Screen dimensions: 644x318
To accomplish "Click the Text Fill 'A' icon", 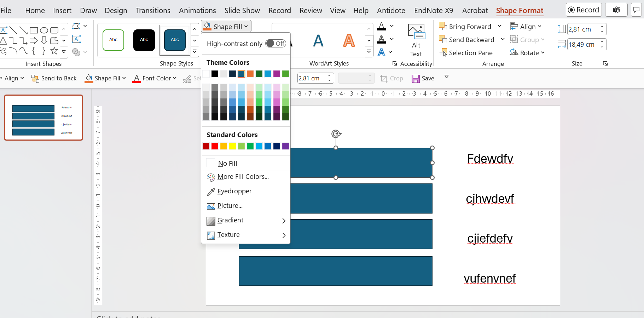I will click(x=382, y=26).
